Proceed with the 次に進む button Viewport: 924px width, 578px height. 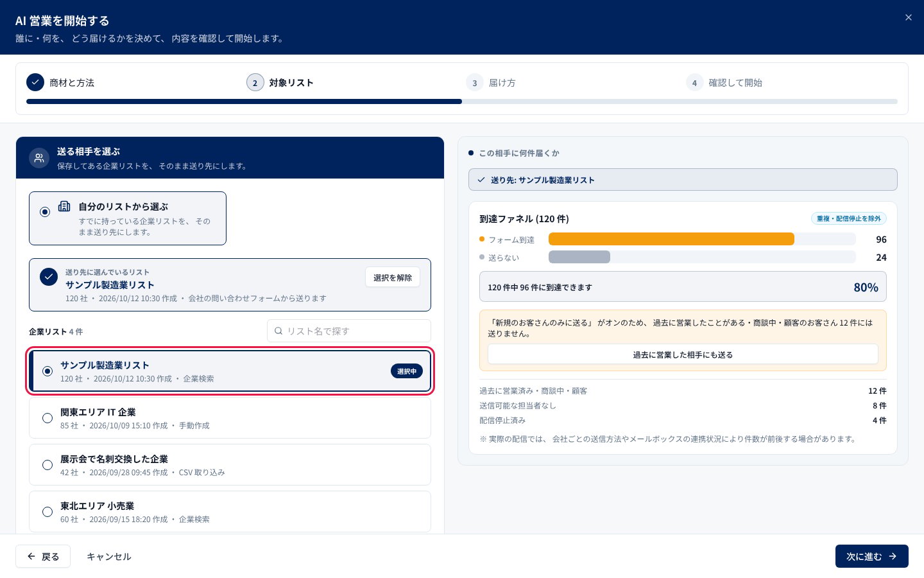click(871, 556)
